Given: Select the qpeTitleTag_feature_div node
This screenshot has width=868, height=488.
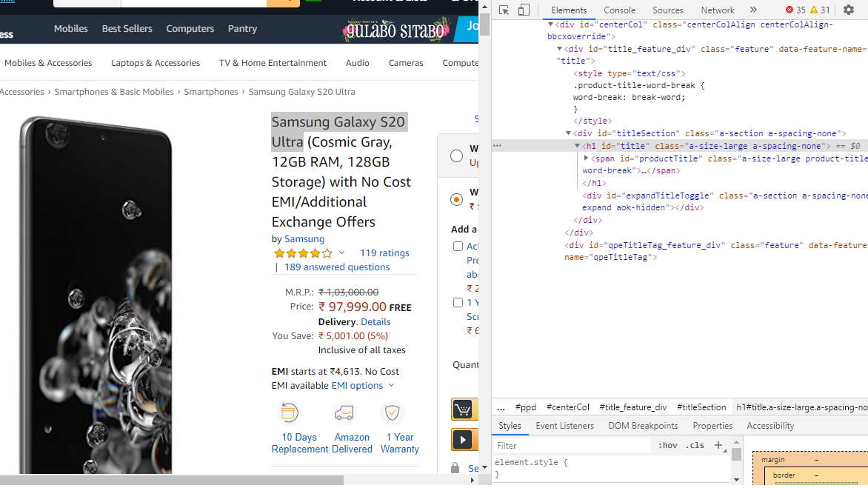Looking at the screenshot, I should 716,251.
